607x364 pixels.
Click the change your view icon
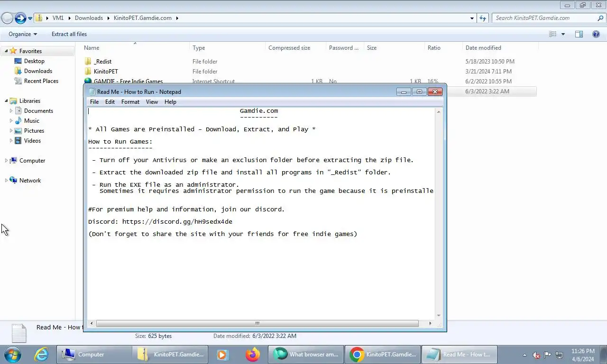(552, 34)
